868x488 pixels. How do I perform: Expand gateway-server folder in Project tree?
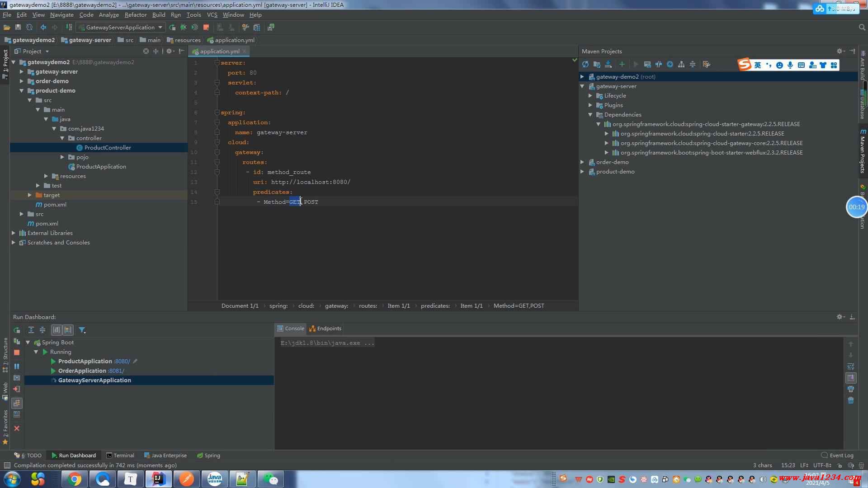tap(21, 71)
